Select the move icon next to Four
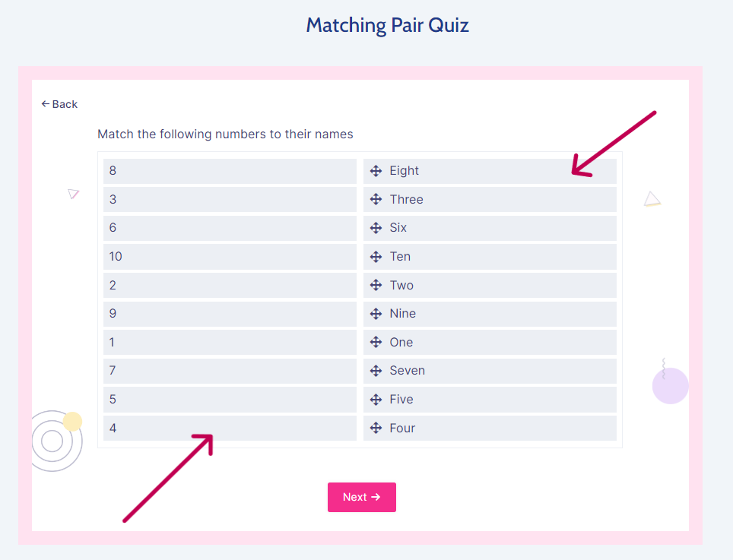The height and width of the screenshot is (560, 733). tap(376, 428)
